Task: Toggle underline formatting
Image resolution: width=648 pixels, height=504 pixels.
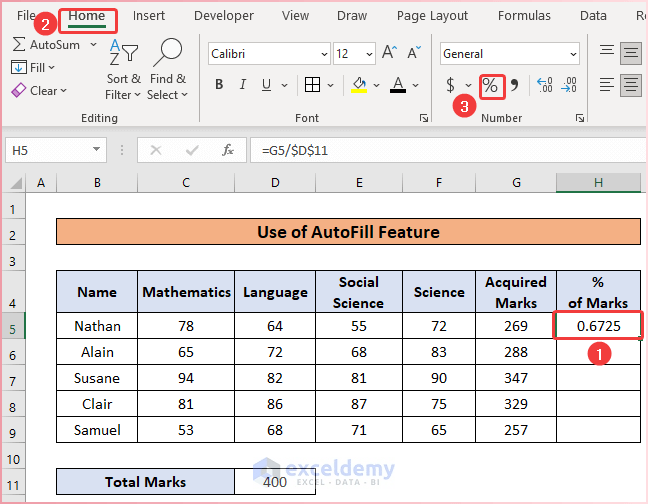Action: point(267,85)
